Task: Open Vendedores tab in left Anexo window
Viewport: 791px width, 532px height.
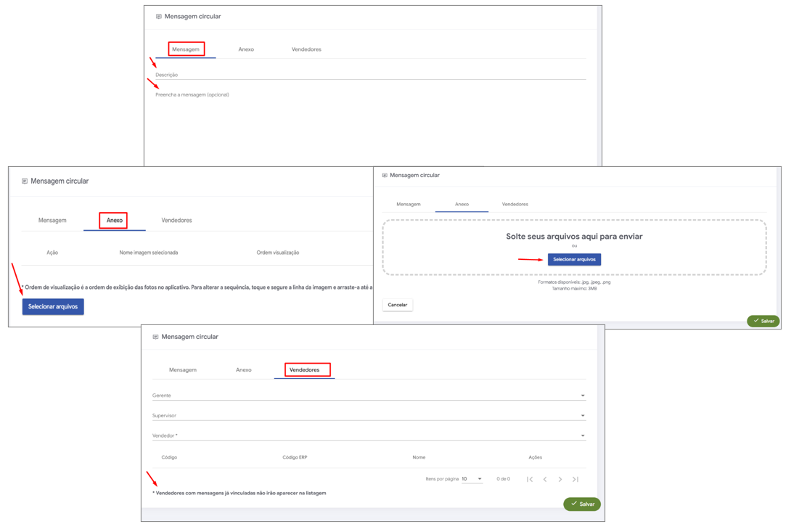Action: point(176,221)
